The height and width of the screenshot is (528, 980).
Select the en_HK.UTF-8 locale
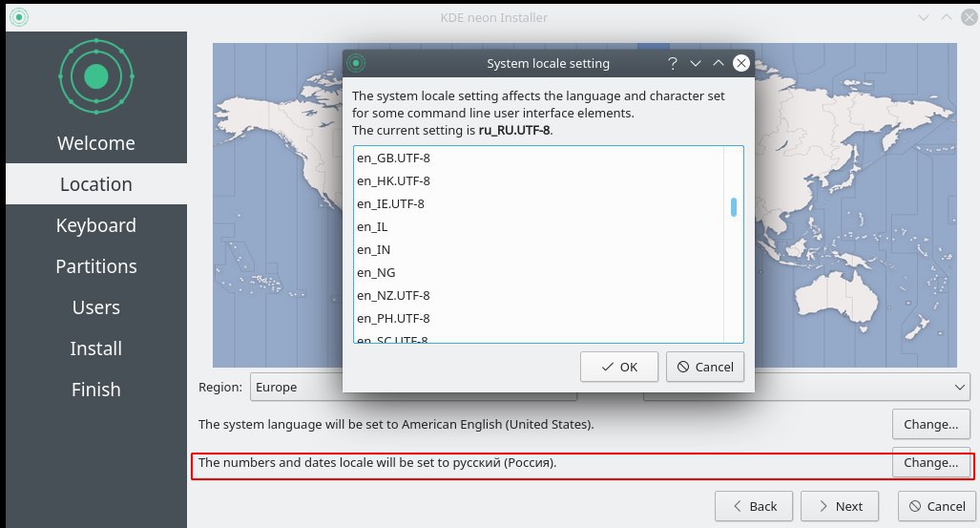click(539, 180)
